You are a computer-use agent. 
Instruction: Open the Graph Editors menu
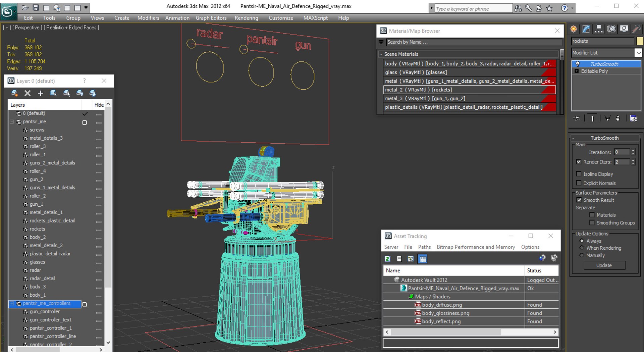point(211,18)
